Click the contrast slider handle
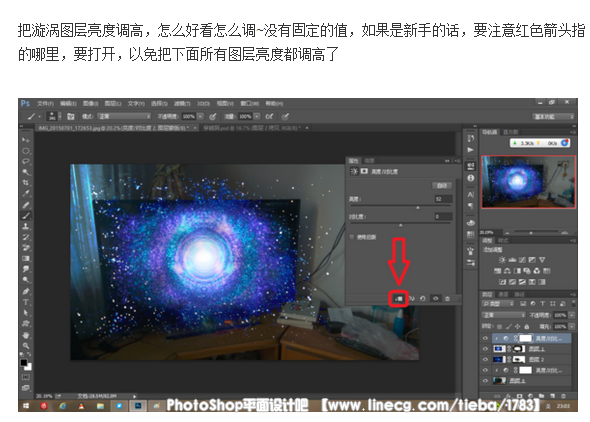This screenshot has width=590, height=422. pyautogui.click(x=400, y=225)
